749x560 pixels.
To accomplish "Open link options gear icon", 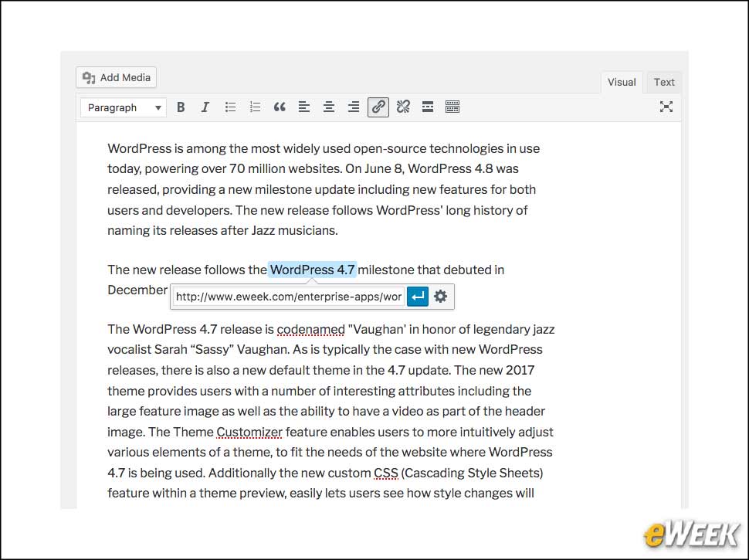I will 440,297.
